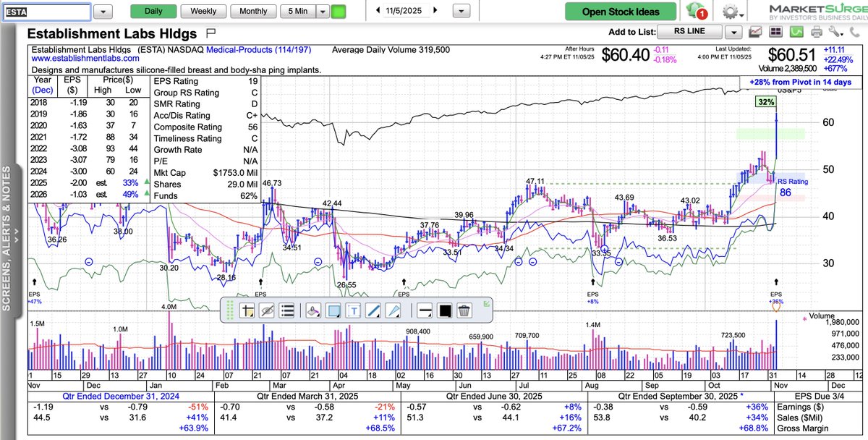868x440 pixels.
Task: Open the drawings list icon
Action: 286,311
